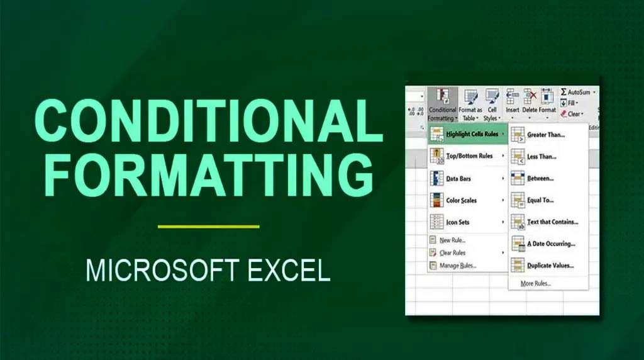Screen dimensions: 644x360
Task: Click the Manage Rules icon
Action: click(433, 266)
